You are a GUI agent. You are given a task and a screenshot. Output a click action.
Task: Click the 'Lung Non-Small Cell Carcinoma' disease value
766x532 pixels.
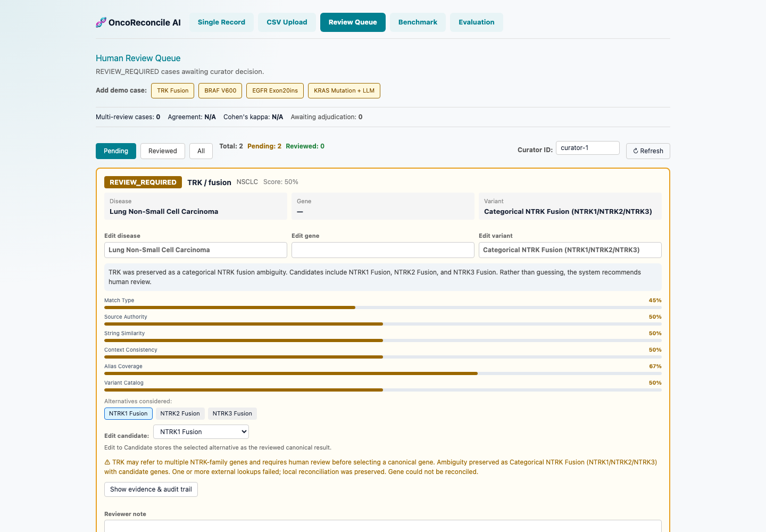[x=164, y=212]
